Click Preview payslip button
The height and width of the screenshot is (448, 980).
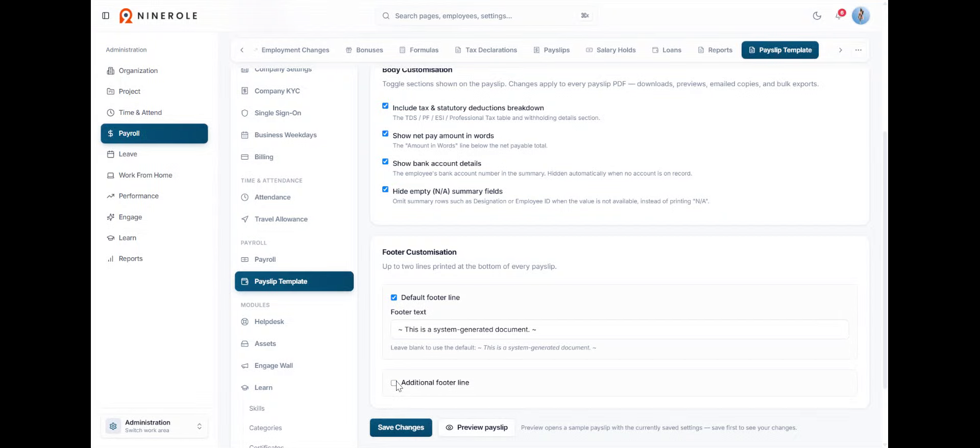[477, 428]
